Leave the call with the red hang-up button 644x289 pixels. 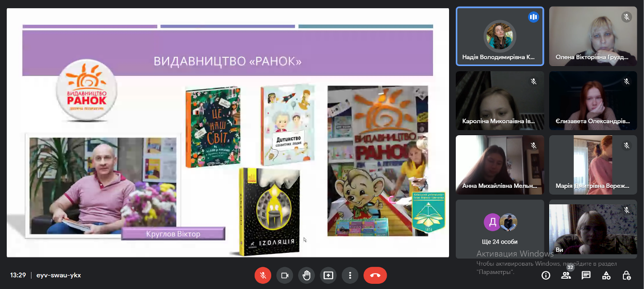375,275
